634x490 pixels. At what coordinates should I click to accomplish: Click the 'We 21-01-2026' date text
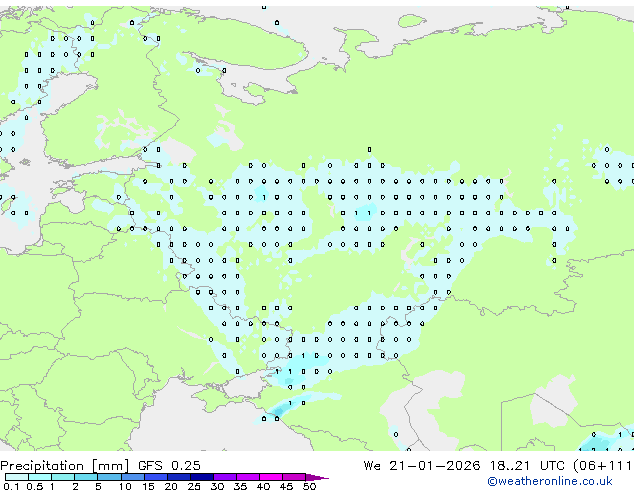click(422, 466)
